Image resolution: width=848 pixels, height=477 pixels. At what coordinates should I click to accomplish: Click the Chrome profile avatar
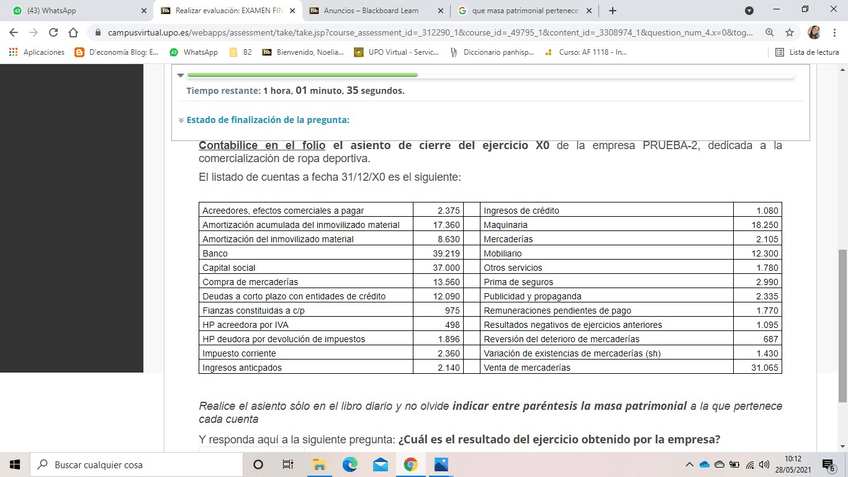[814, 32]
